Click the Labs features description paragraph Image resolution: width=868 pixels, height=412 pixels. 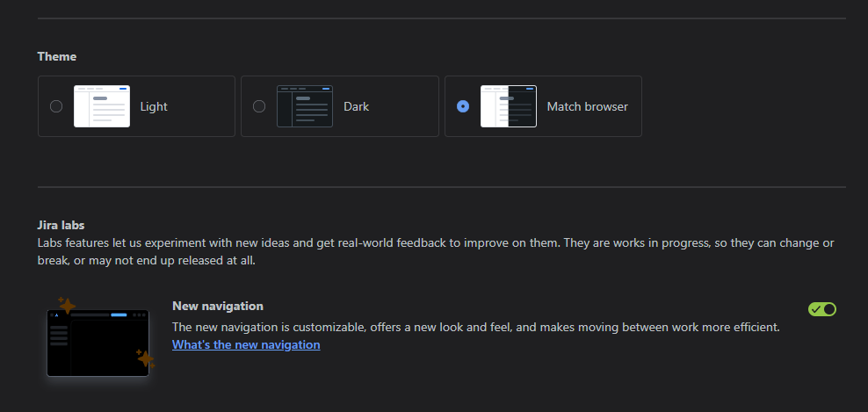(x=436, y=251)
